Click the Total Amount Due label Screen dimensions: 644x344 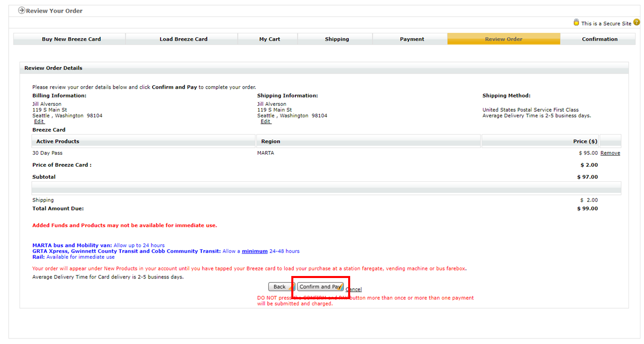click(x=58, y=209)
